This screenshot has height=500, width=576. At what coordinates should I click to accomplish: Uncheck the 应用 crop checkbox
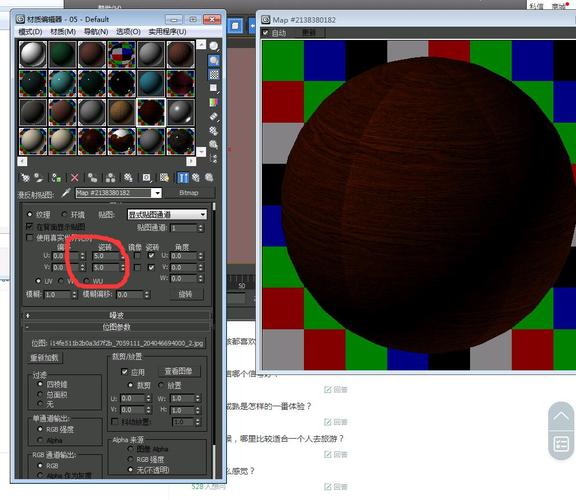(x=125, y=372)
